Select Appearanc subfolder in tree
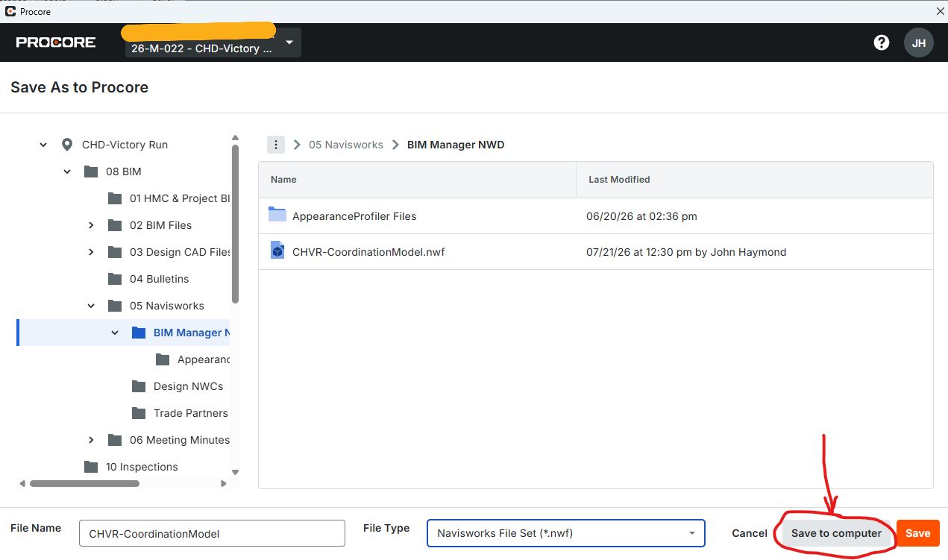This screenshot has width=948, height=560. click(x=204, y=359)
